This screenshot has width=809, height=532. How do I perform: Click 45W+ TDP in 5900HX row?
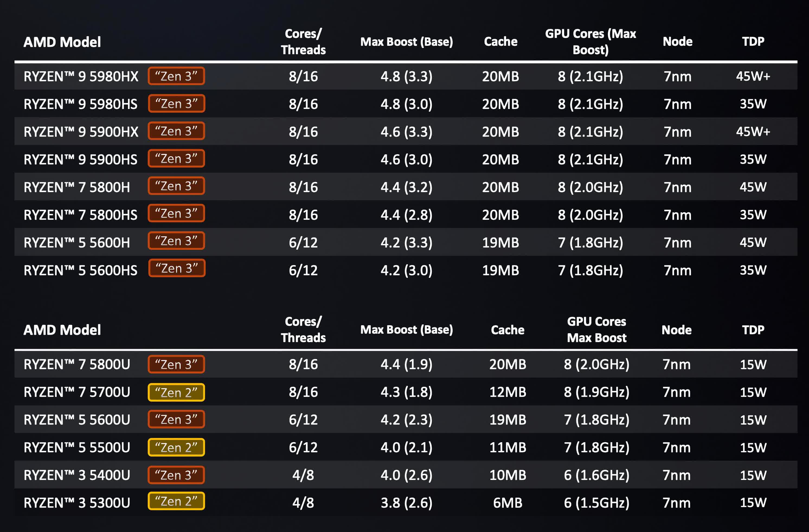(753, 132)
